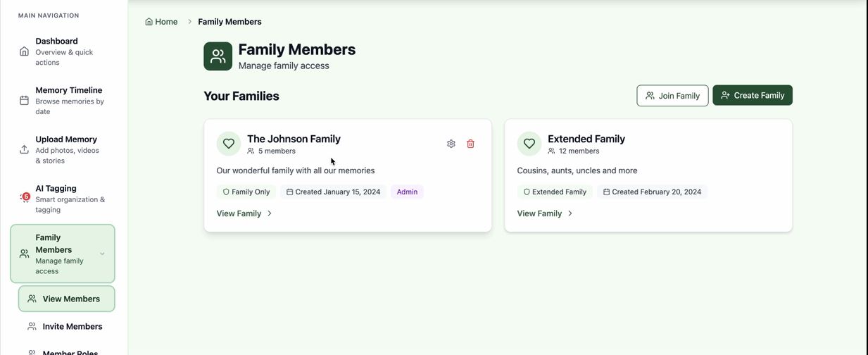Click the Upload Memory sidebar icon
The width and height of the screenshot is (868, 355).
pyautogui.click(x=24, y=149)
